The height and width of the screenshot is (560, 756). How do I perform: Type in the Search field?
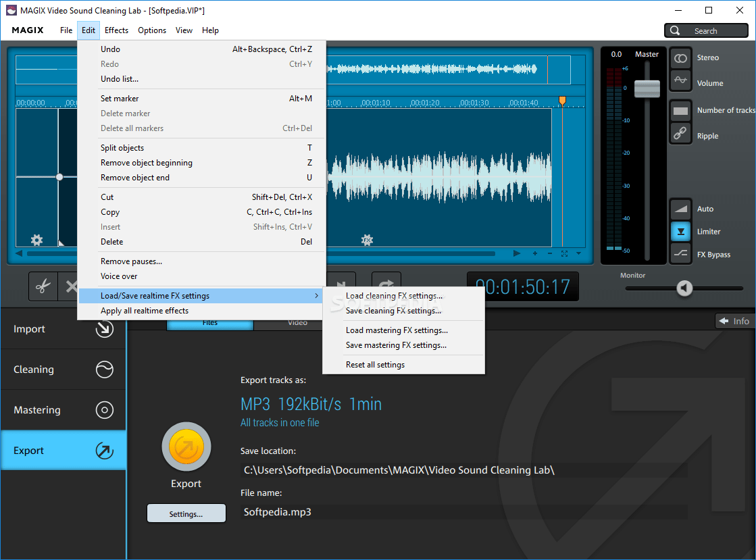pos(709,30)
